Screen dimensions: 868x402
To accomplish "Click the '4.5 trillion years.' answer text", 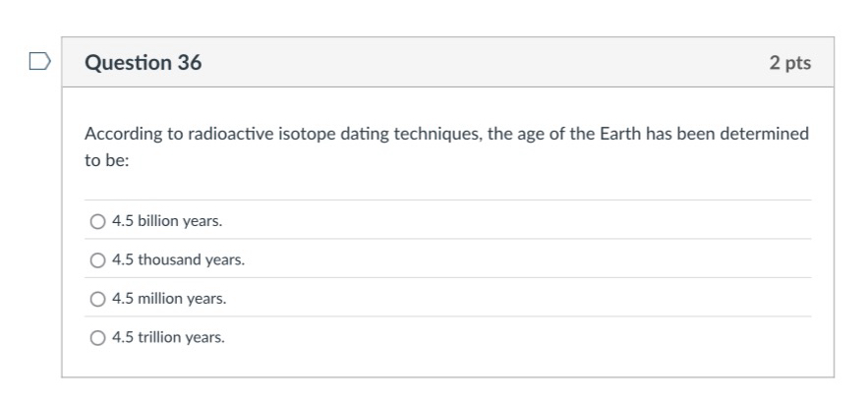I will [168, 338].
